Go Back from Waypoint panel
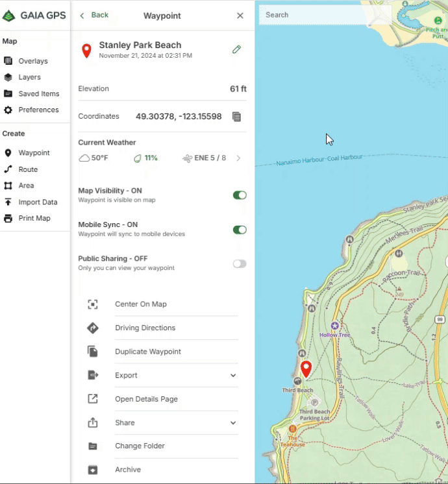Viewport: 448px width, 484px height. click(94, 15)
